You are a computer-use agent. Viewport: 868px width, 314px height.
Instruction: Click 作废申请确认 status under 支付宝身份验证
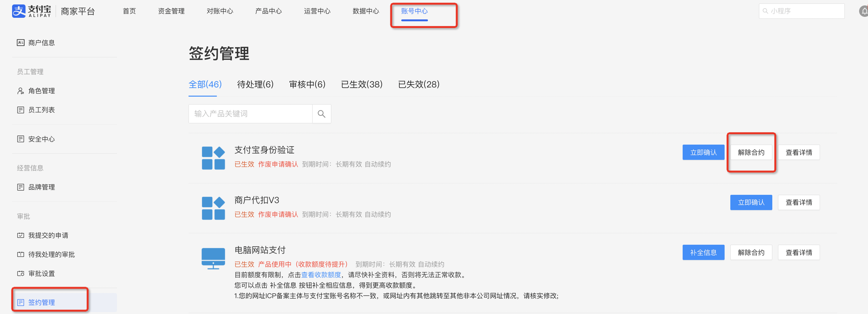pyautogui.click(x=278, y=164)
